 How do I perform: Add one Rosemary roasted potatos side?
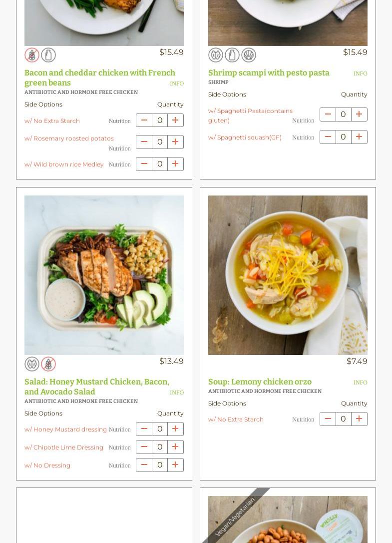click(x=175, y=141)
